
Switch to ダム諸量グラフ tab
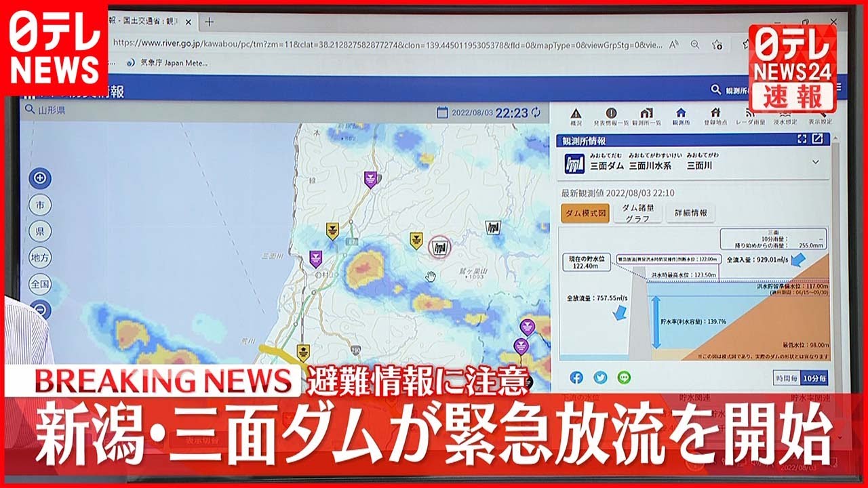tap(637, 213)
